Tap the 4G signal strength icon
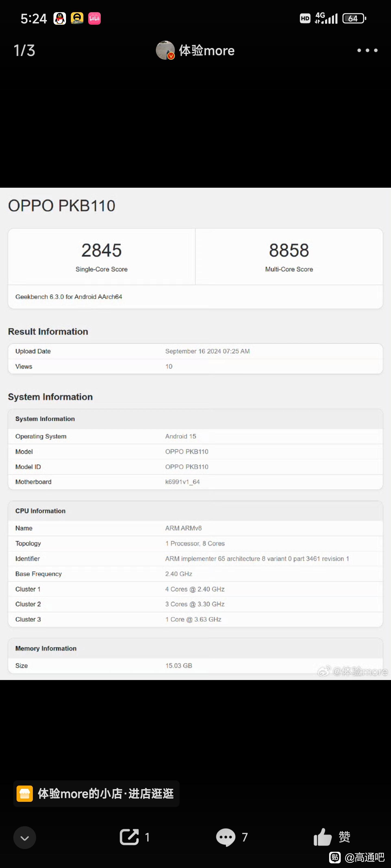Image resolution: width=391 pixels, height=868 pixels. [x=326, y=18]
